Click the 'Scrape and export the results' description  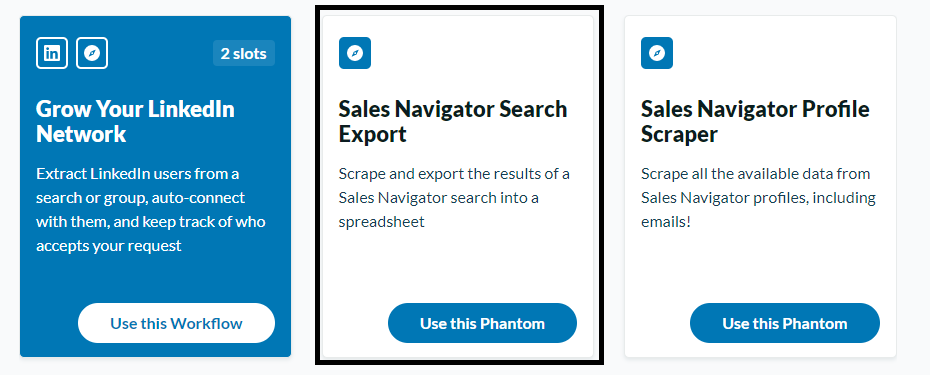tap(454, 198)
